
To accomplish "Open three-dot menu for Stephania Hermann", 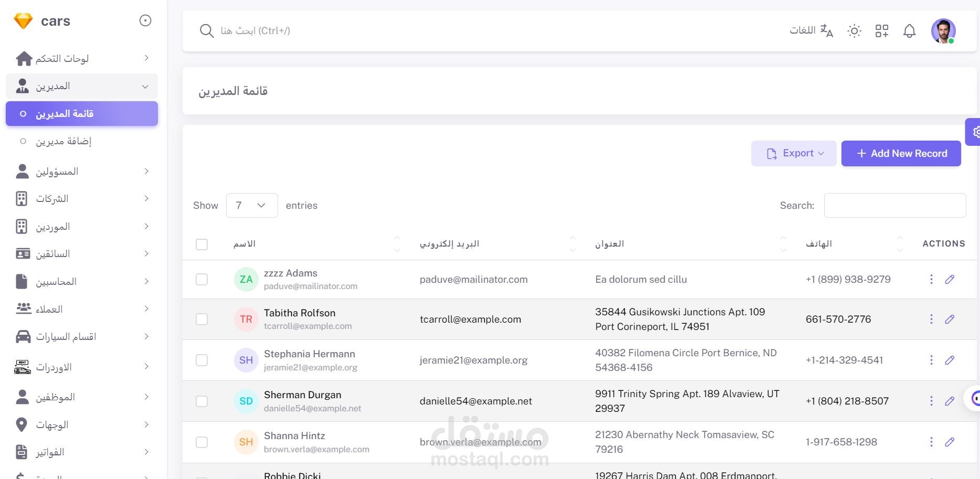I will 931,360.
